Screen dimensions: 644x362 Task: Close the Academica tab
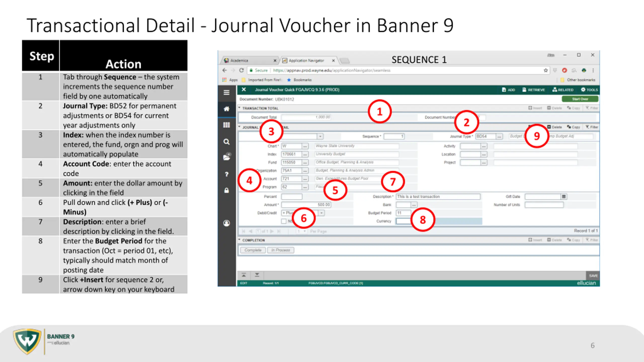275,61
